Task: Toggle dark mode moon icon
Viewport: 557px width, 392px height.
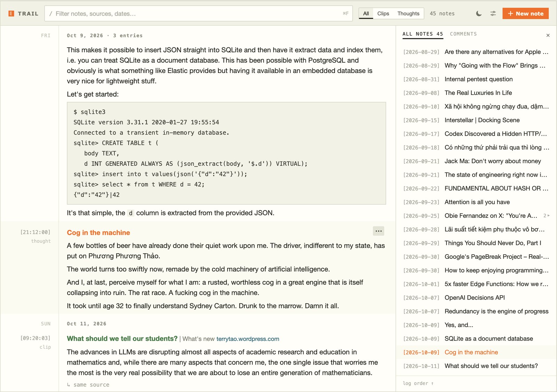Action: coord(479,14)
